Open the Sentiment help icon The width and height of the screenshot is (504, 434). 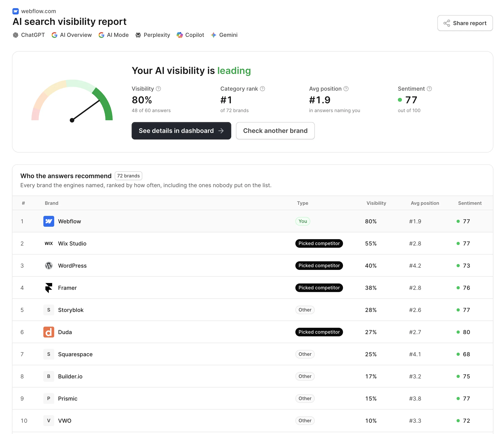(429, 89)
